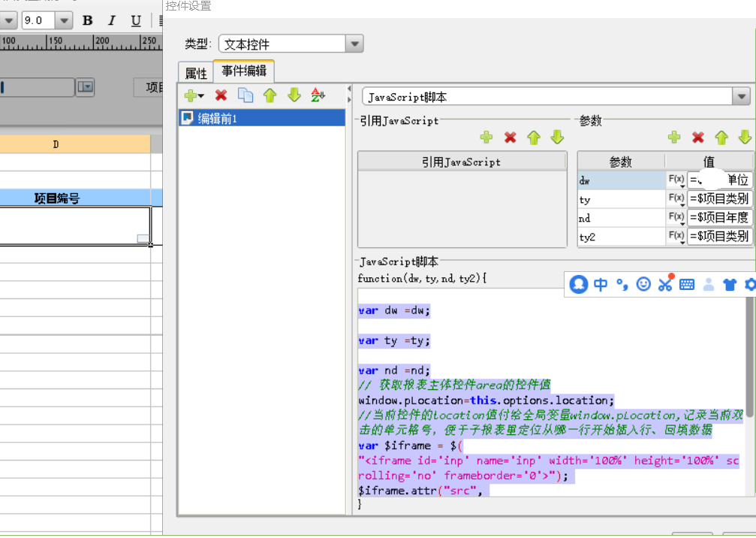Toggle Chinese/English mode 中 in IME bar
The width and height of the screenshot is (756, 538).
pos(601,284)
